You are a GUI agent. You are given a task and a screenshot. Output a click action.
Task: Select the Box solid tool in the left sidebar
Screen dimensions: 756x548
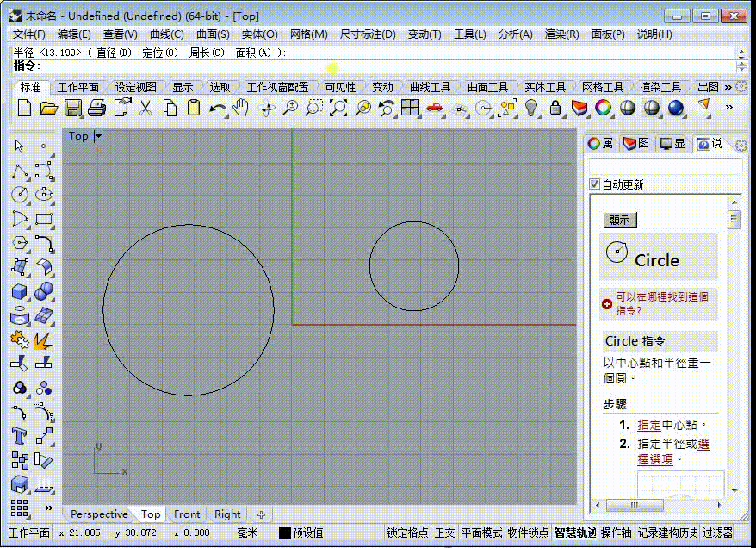click(19, 291)
